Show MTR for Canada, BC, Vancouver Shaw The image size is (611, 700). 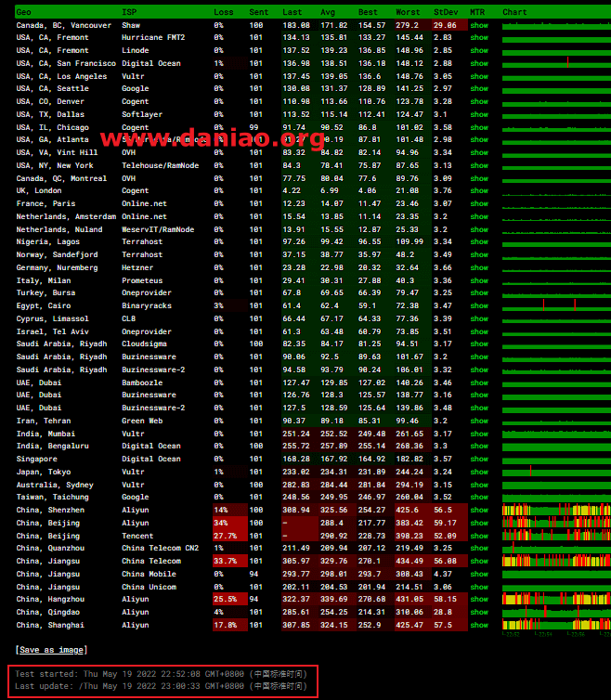coord(479,25)
